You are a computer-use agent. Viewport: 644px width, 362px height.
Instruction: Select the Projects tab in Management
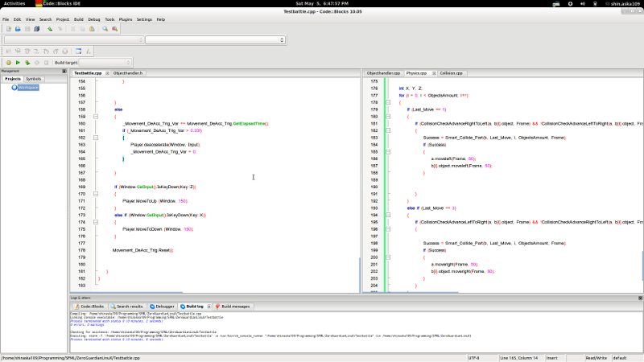tap(13, 79)
